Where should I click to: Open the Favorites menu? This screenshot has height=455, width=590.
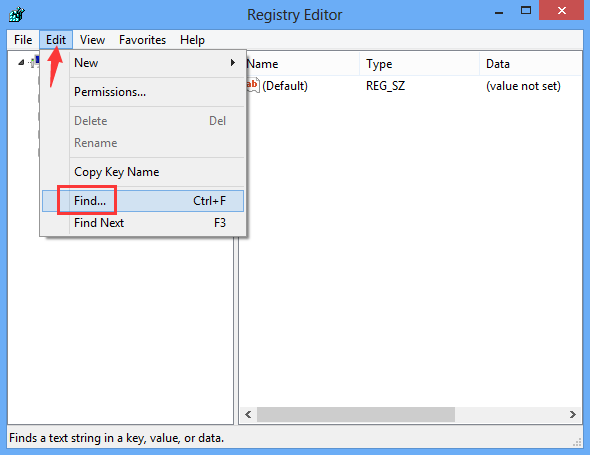pyautogui.click(x=142, y=40)
